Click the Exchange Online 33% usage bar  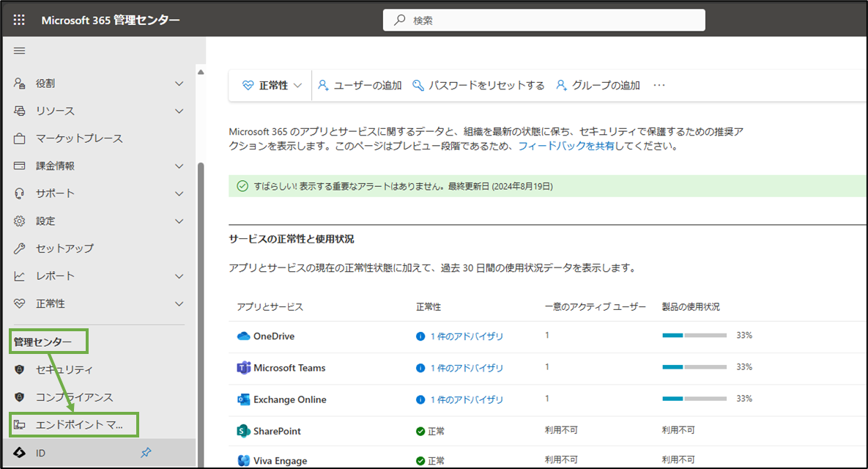(x=694, y=399)
